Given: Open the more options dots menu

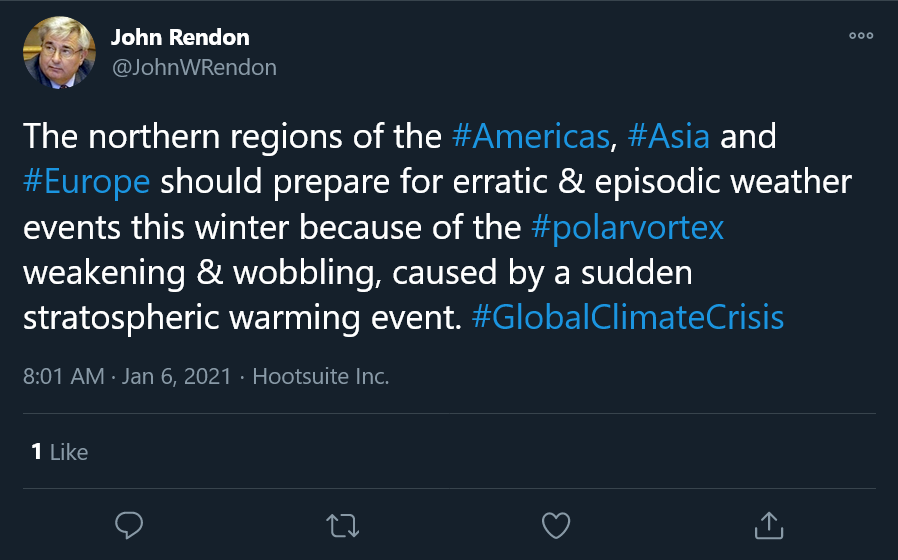Looking at the screenshot, I should 860,35.
